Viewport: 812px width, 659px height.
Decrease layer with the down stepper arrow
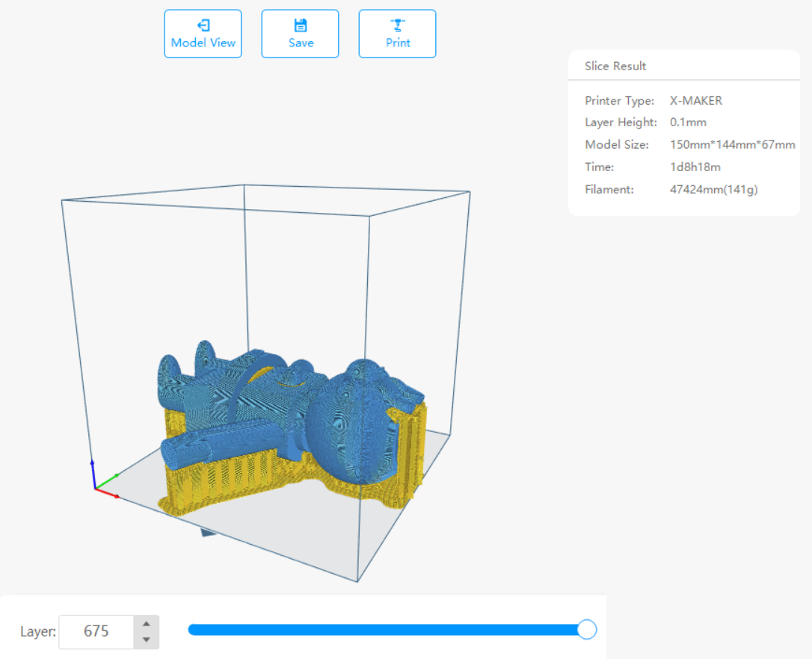click(147, 640)
